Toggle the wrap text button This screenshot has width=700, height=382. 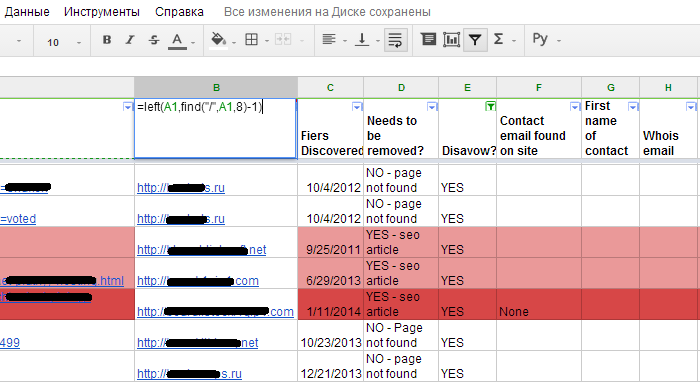(x=396, y=41)
